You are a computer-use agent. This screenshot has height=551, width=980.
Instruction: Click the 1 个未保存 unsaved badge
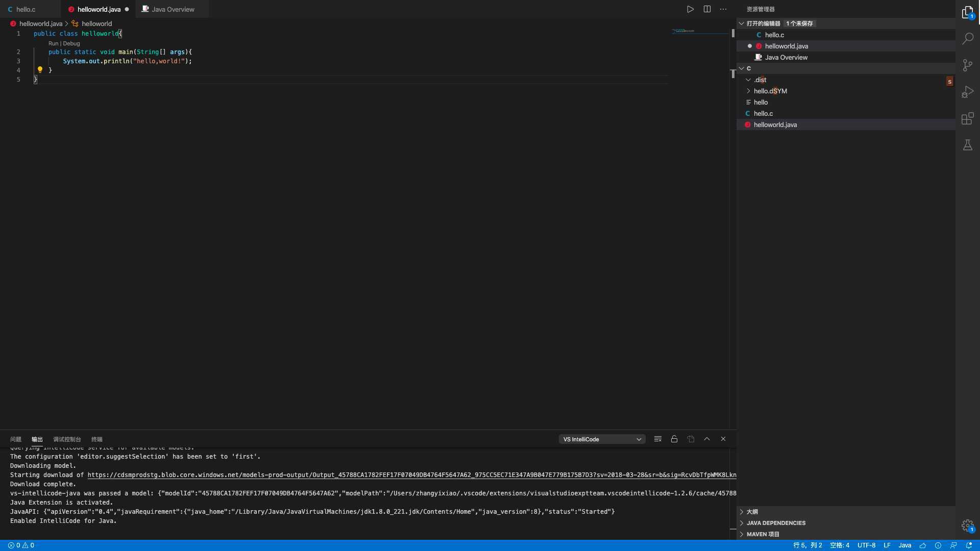tap(799, 23)
